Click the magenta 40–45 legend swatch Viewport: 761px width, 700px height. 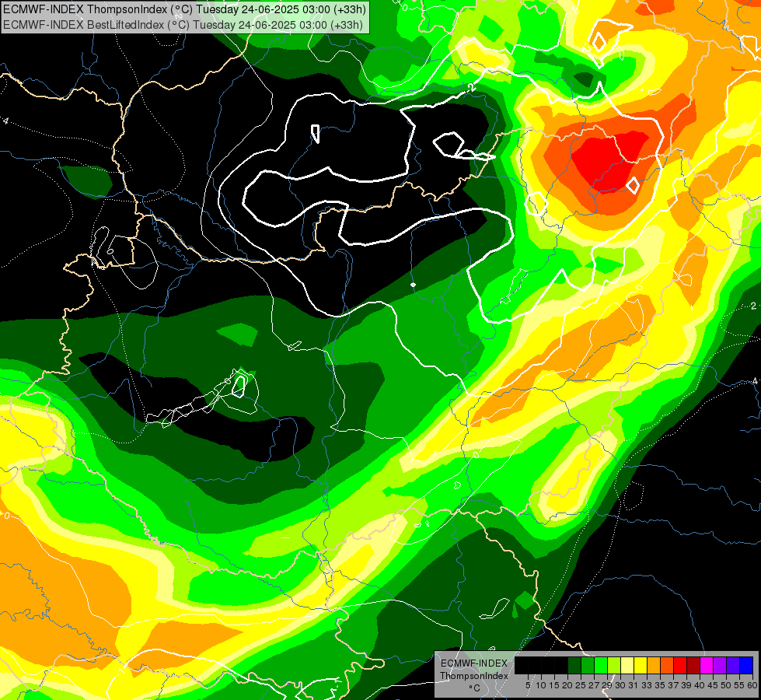click(707, 665)
